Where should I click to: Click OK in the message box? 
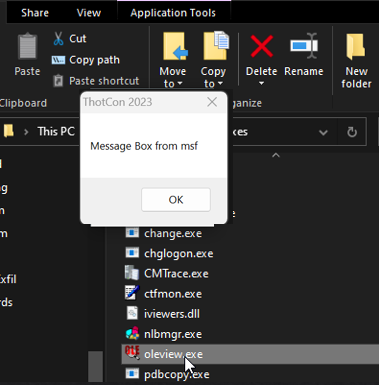click(x=176, y=200)
